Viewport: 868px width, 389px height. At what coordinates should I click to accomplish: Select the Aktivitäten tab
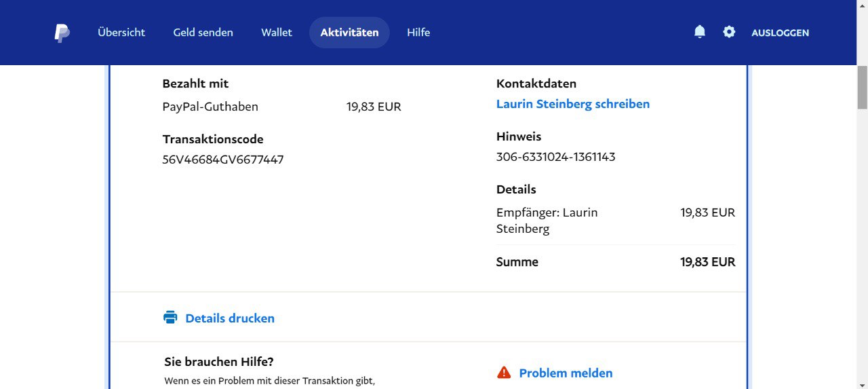point(349,33)
